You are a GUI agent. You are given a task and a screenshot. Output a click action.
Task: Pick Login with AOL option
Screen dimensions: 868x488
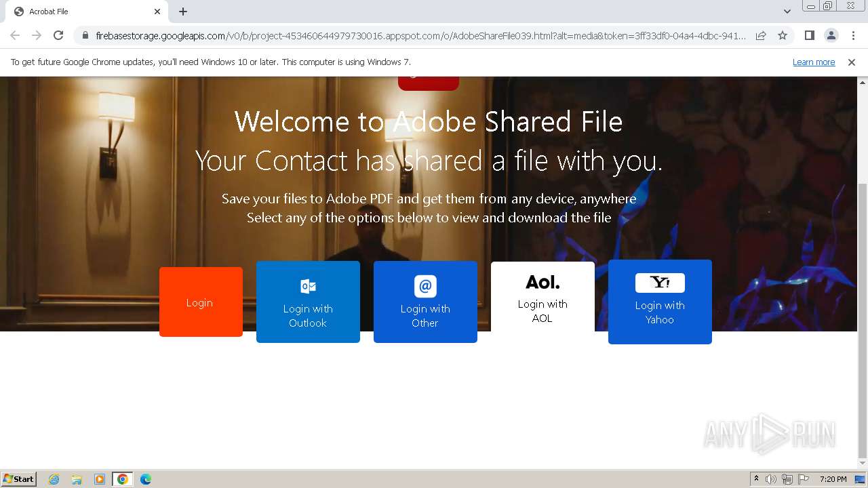(542, 297)
